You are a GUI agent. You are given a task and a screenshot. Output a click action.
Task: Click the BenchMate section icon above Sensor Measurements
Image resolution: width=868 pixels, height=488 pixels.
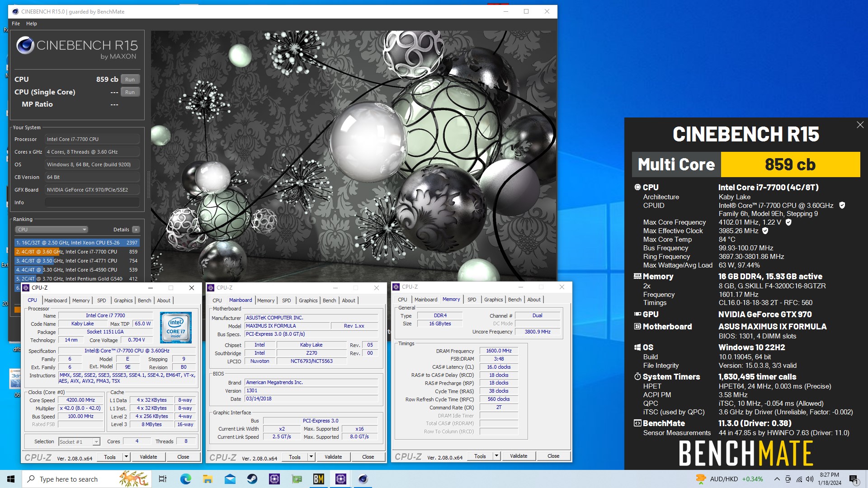pyautogui.click(x=637, y=423)
